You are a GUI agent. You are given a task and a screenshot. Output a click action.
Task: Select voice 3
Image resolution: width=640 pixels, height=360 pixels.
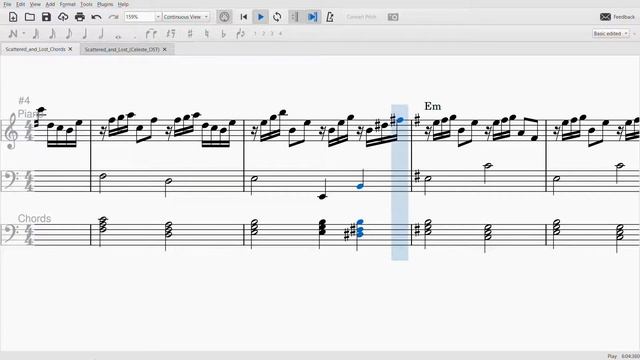[272, 34]
